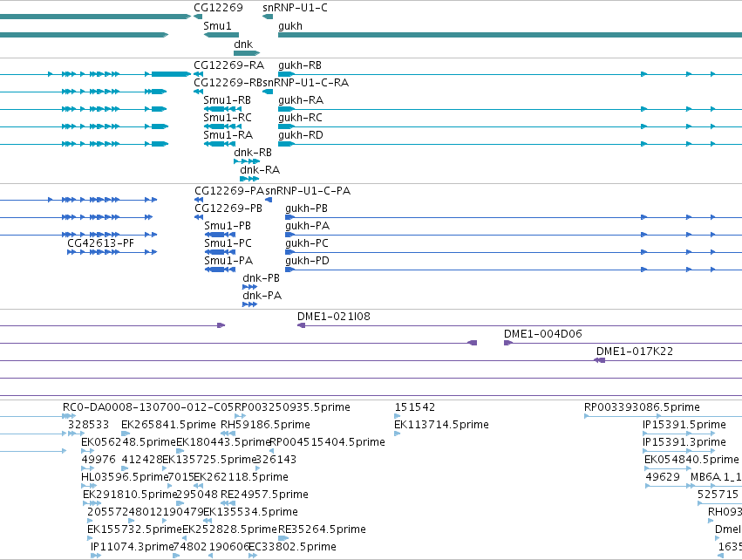
Task: Select the EK056248.5prime EST label
Action: tap(128, 442)
